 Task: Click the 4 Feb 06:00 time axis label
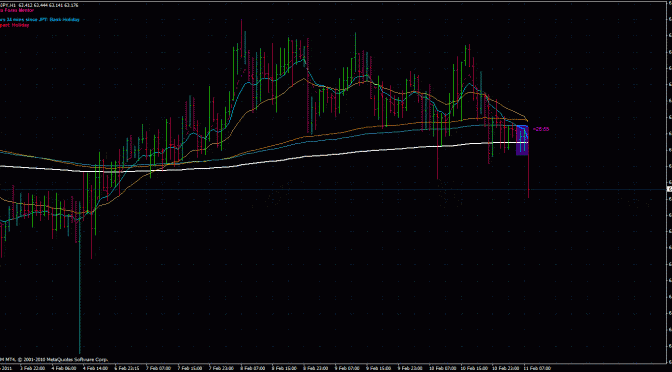[x=63, y=368]
